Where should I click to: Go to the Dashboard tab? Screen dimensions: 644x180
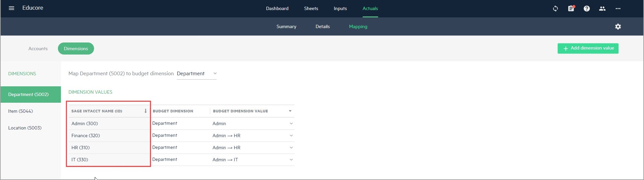[277, 8]
